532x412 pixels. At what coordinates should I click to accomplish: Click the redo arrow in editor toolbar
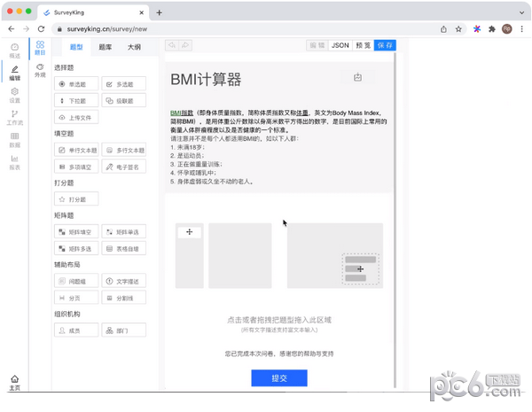pos(185,45)
